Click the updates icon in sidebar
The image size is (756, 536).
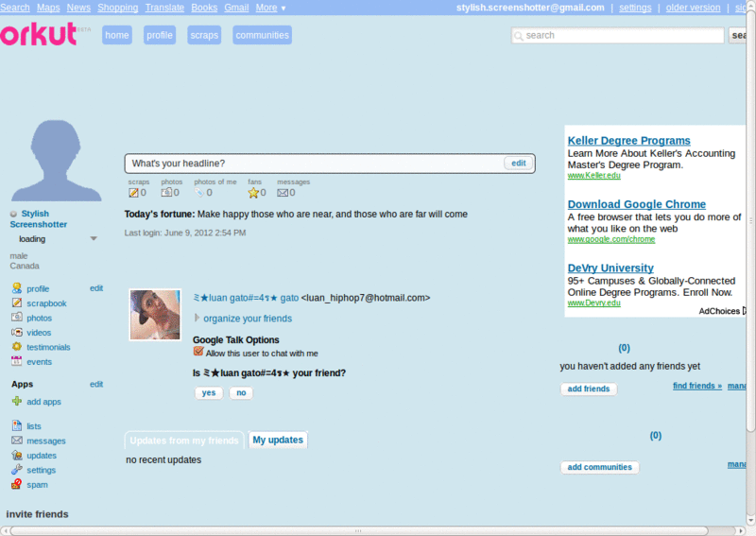[x=17, y=455]
